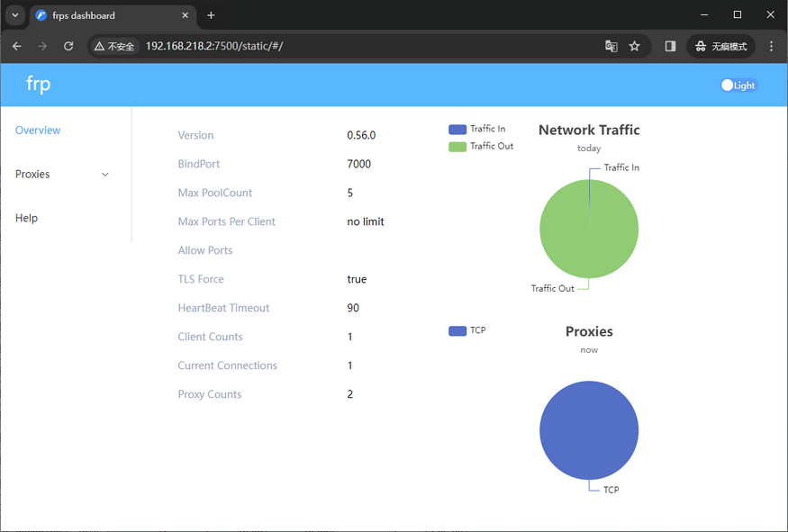
Task: Open new browser tab
Action: coord(211,15)
